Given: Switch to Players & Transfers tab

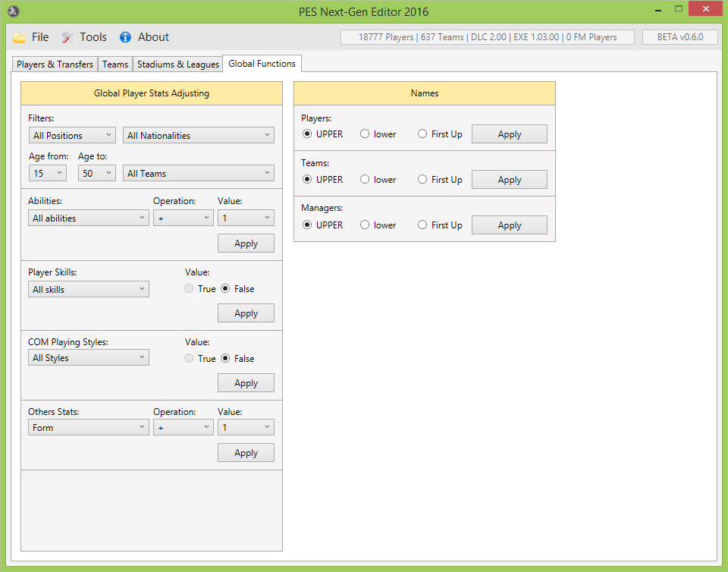Looking at the screenshot, I should (x=55, y=64).
